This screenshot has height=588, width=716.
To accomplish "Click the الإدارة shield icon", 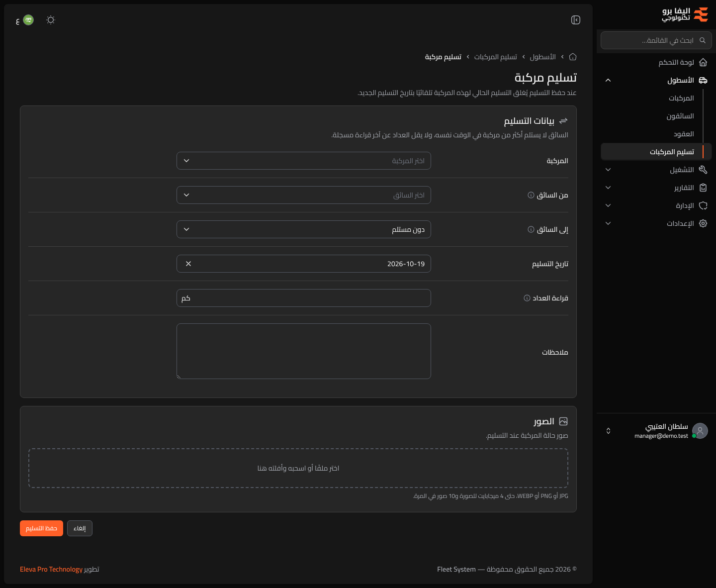I will [x=703, y=205].
